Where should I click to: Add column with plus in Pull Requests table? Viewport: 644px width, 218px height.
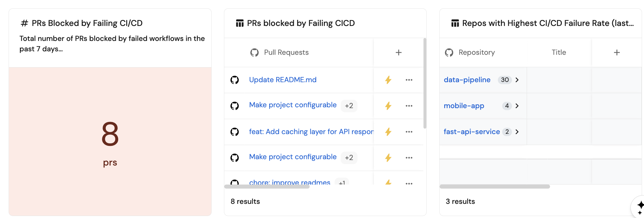[x=398, y=52]
